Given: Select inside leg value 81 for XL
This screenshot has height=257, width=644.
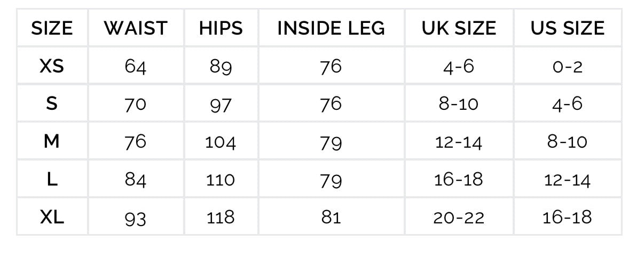Looking at the screenshot, I should 331,218.
